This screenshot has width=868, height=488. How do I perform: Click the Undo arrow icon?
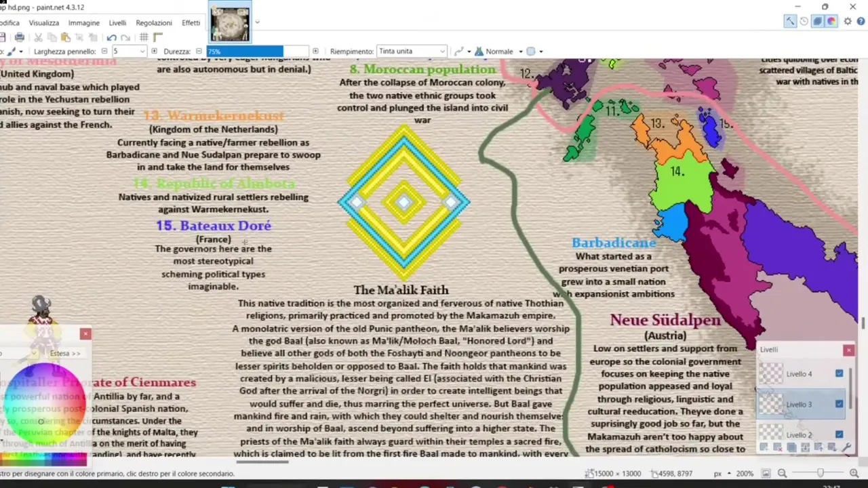click(x=112, y=37)
